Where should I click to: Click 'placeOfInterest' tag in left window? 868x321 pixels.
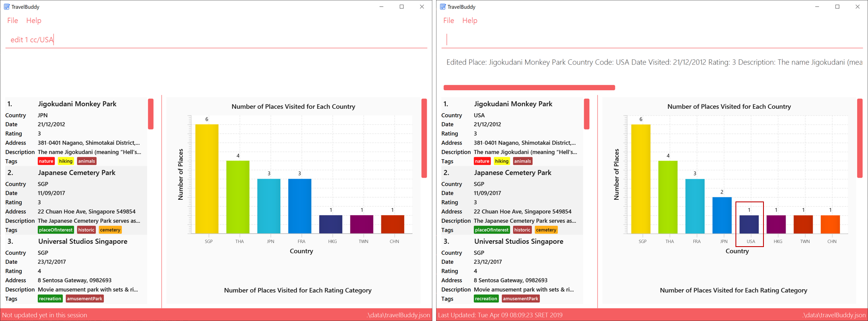point(56,230)
